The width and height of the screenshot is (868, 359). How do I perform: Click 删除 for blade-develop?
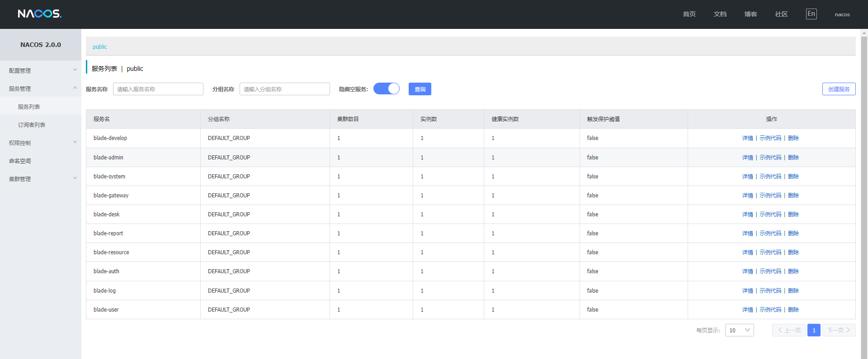(793, 138)
